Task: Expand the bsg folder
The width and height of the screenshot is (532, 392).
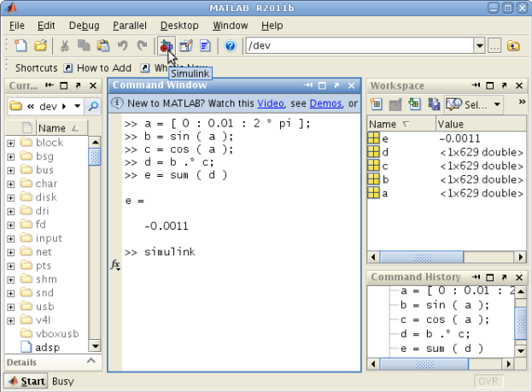Action: [x=11, y=156]
